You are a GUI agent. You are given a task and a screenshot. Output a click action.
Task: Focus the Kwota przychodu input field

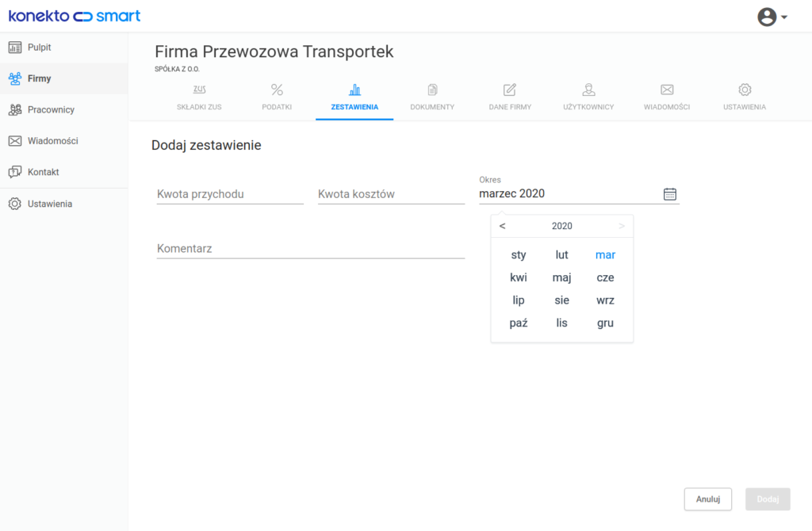(x=230, y=194)
